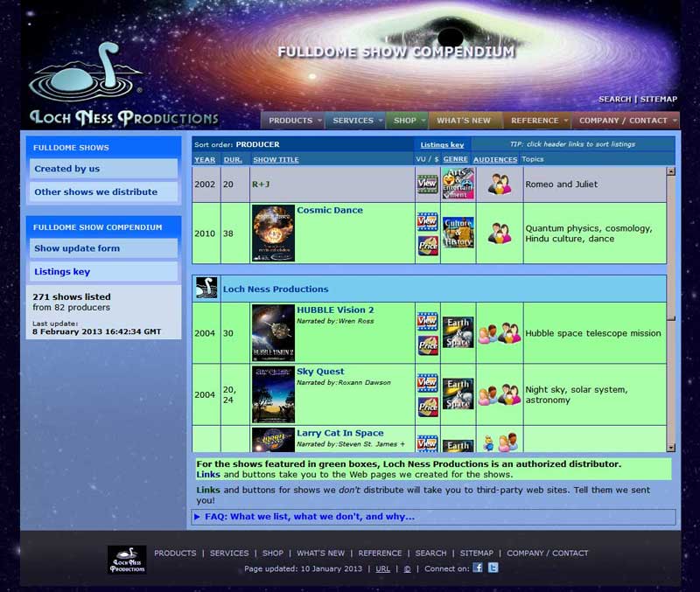Click the URL link in footer

click(x=382, y=568)
